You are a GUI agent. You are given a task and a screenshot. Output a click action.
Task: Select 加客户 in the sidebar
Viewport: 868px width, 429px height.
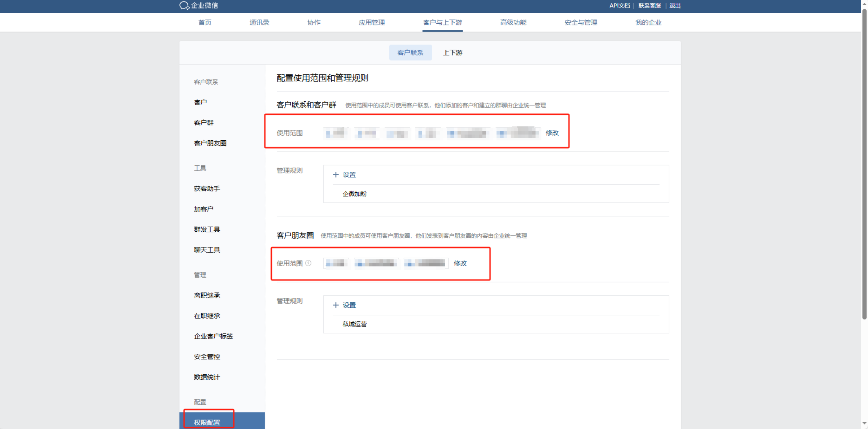(x=203, y=209)
